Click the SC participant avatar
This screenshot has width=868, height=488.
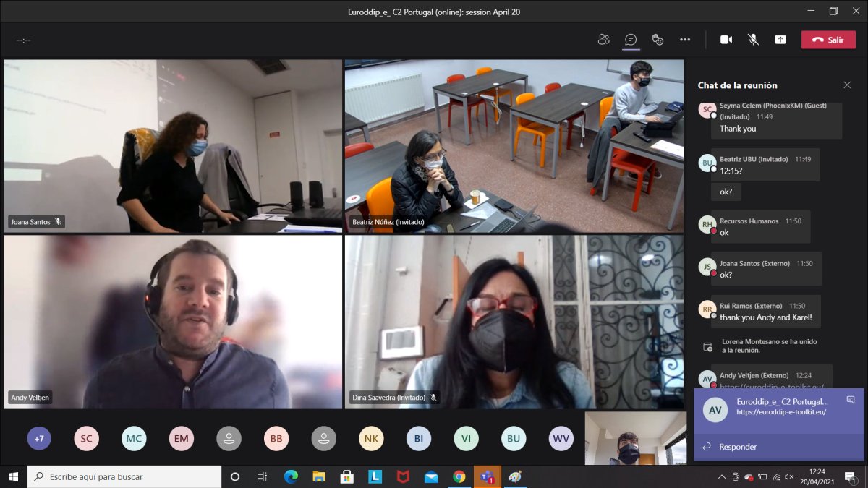pos(86,438)
